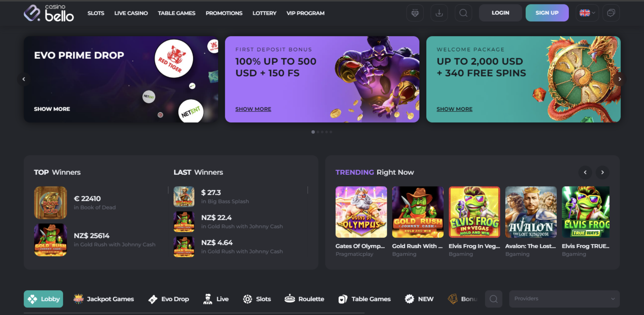Show previous trending games with left arrow
Screen dimensions: 644x315
(585, 172)
